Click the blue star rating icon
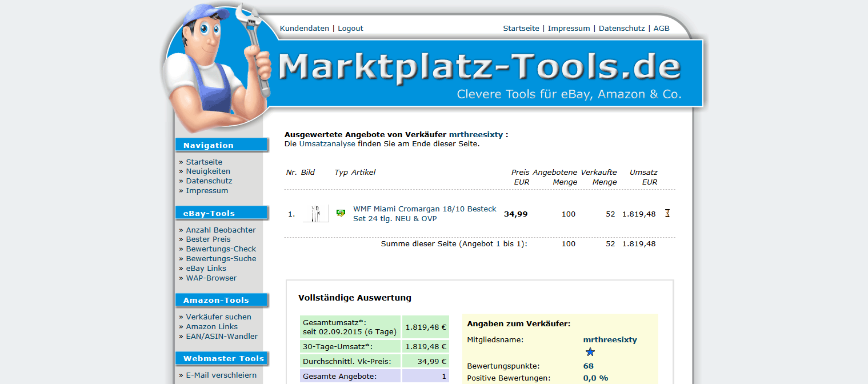This screenshot has height=384, width=868. point(590,352)
